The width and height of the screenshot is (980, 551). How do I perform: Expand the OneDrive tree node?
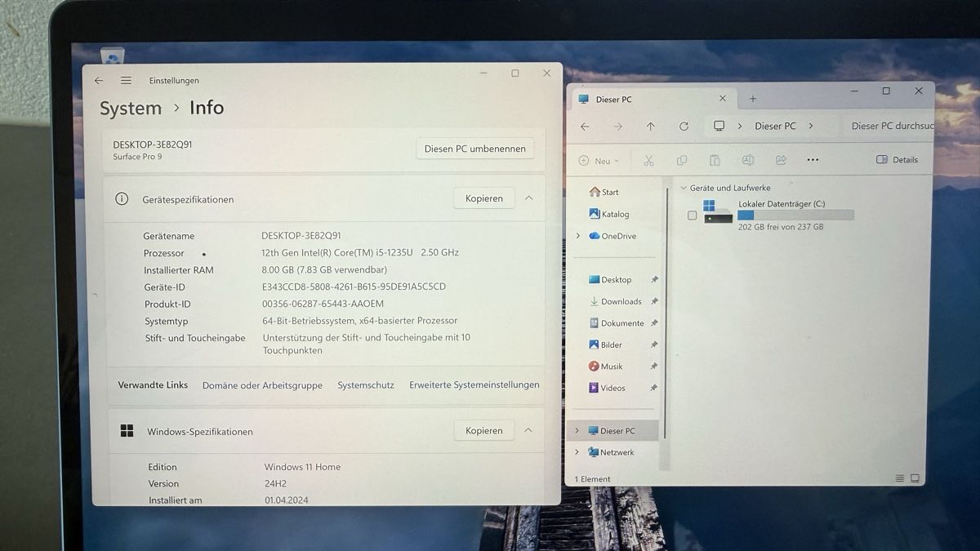tap(578, 236)
